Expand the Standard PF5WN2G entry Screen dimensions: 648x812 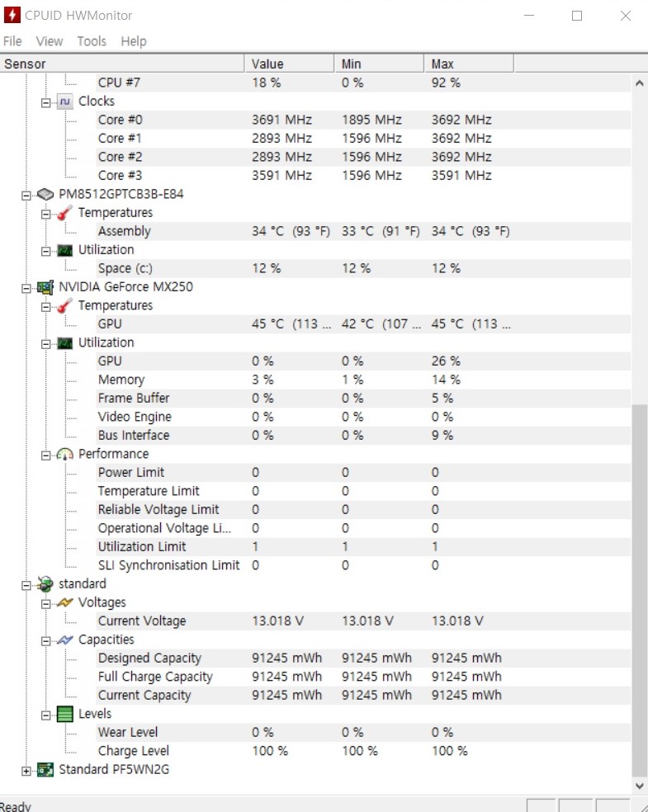pos(27,769)
